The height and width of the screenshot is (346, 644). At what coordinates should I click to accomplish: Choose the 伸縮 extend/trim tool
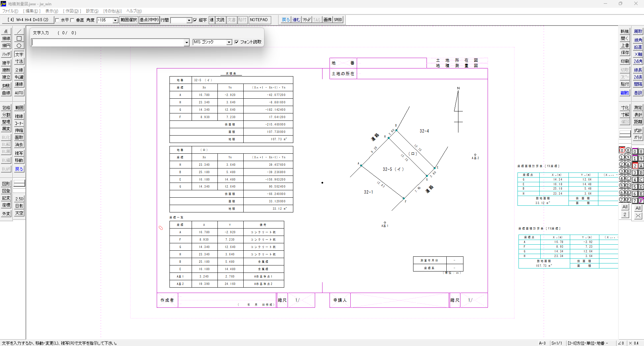pyautogui.click(x=19, y=131)
